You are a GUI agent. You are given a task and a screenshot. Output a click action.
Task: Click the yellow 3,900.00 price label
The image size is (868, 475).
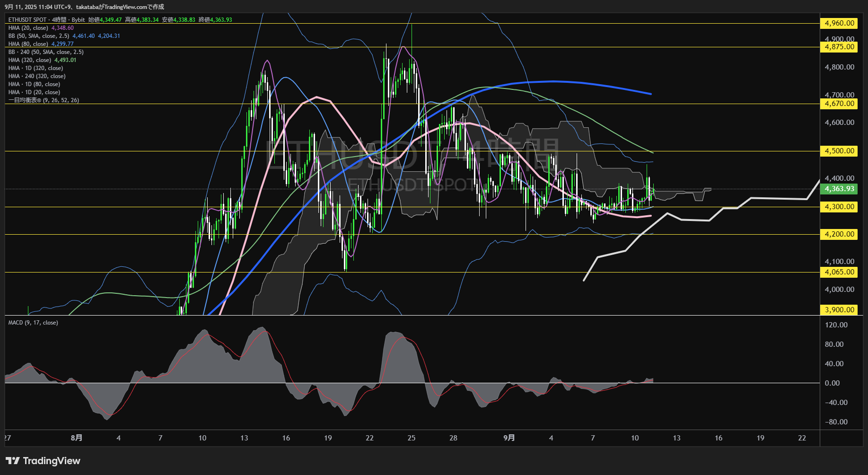(x=840, y=310)
